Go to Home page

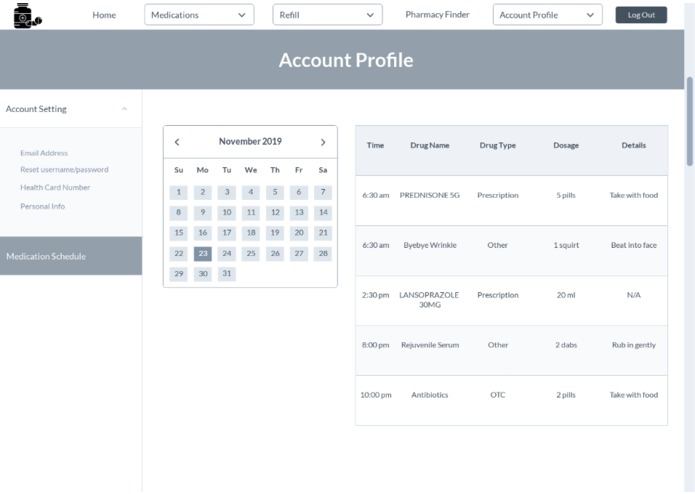(x=104, y=15)
